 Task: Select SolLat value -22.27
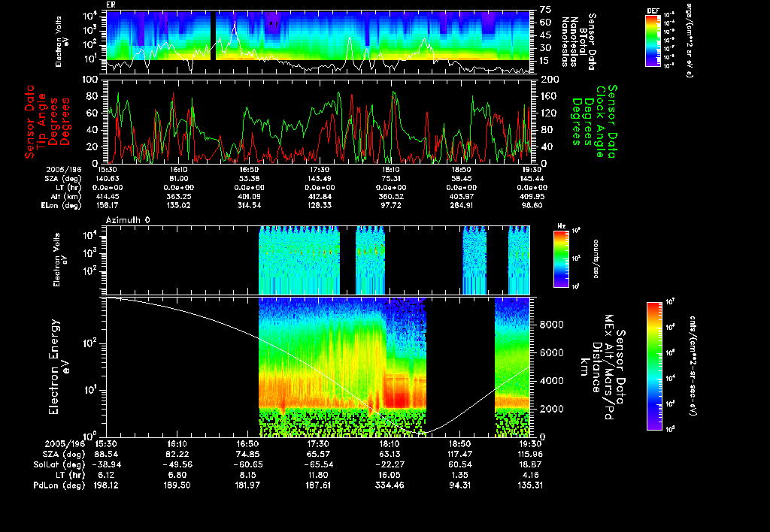click(389, 465)
